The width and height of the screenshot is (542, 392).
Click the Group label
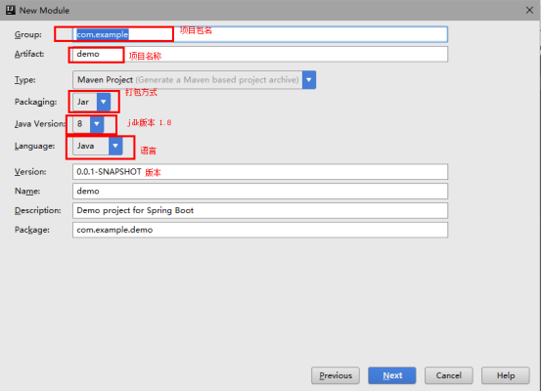28,34
